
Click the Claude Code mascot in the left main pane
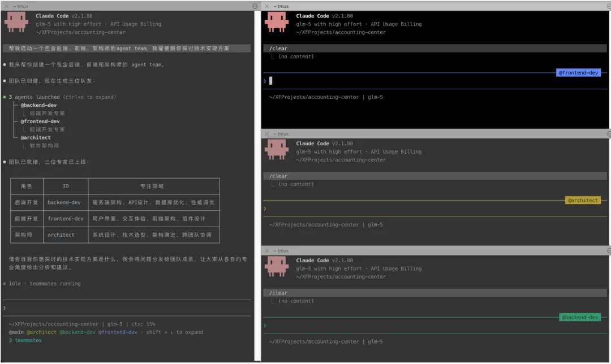tap(16, 22)
